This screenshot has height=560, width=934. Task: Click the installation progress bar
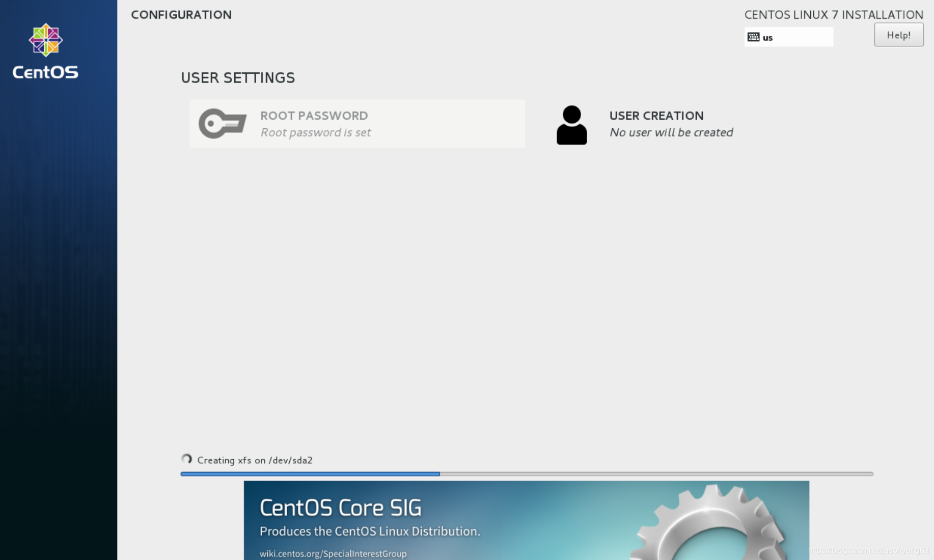527,474
